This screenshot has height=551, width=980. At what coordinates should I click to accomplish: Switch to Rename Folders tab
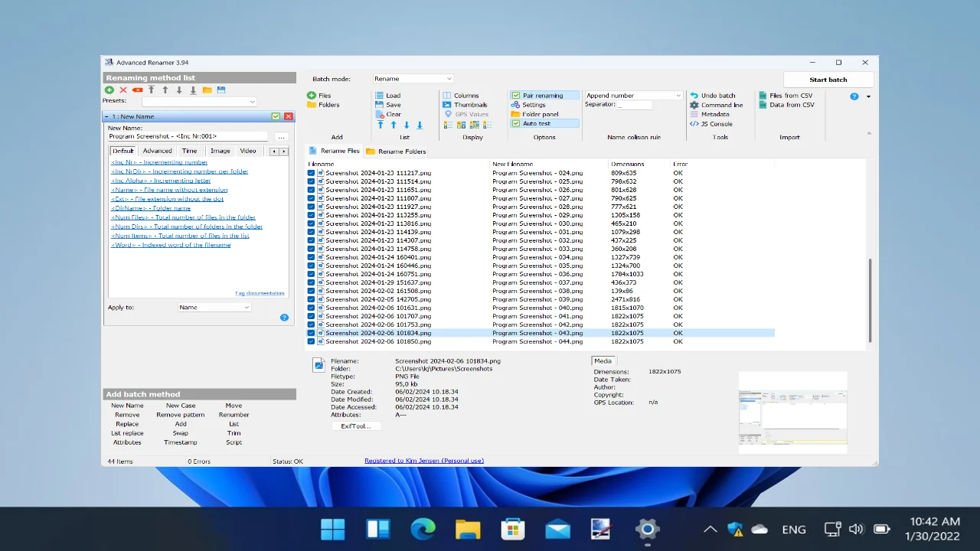click(x=396, y=152)
